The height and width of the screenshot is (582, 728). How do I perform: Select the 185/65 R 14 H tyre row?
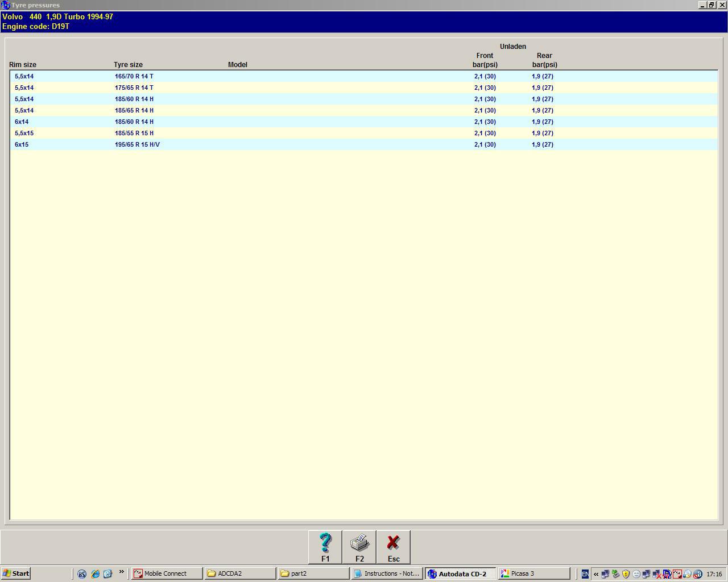tap(364, 110)
